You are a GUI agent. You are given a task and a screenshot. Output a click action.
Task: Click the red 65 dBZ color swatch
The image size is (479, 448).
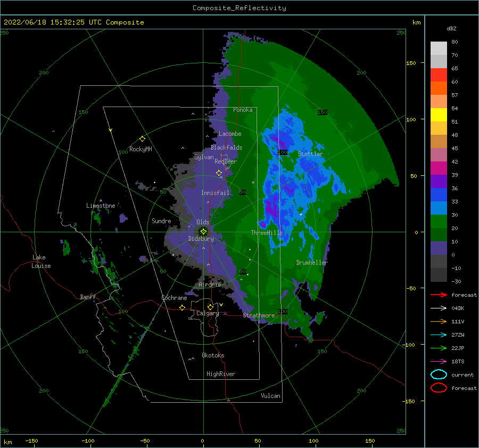pyautogui.click(x=439, y=75)
